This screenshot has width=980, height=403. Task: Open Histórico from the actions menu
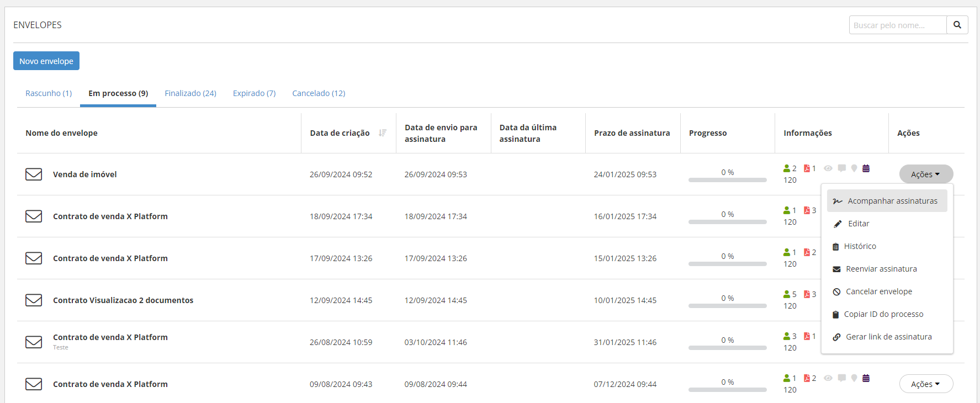point(887,246)
